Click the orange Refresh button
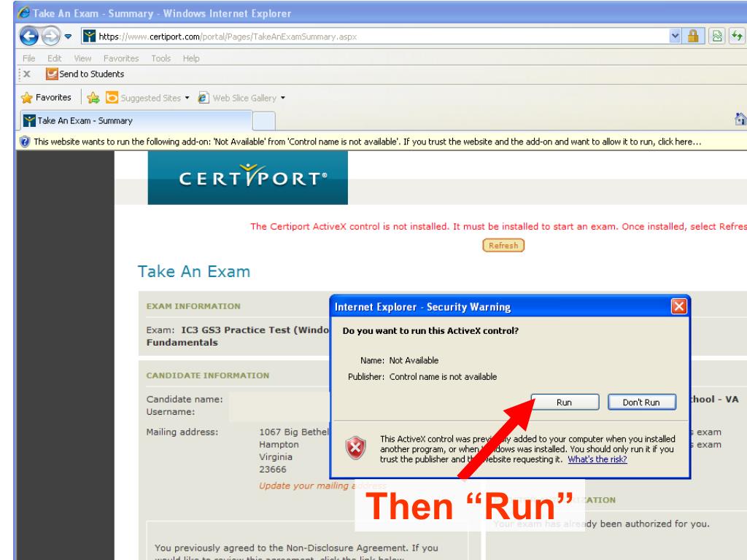The height and width of the screenshot is (560, 747). [503, 245]
